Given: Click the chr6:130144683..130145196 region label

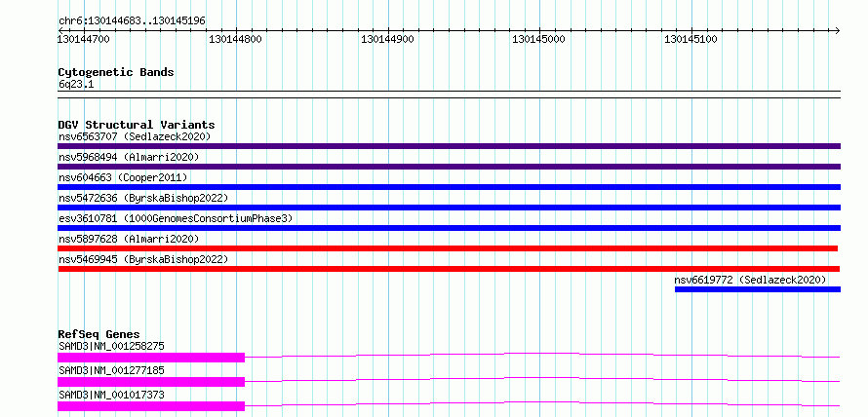Looking at the screenshot, I should pos(132,21).
